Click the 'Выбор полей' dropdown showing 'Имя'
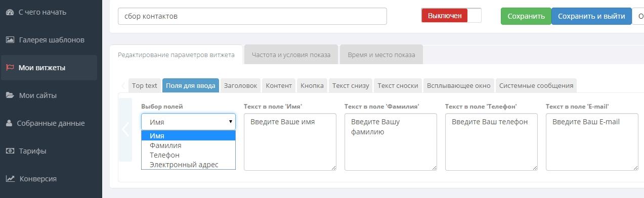This screenshot has height=198, width=644. click(188, 122)
